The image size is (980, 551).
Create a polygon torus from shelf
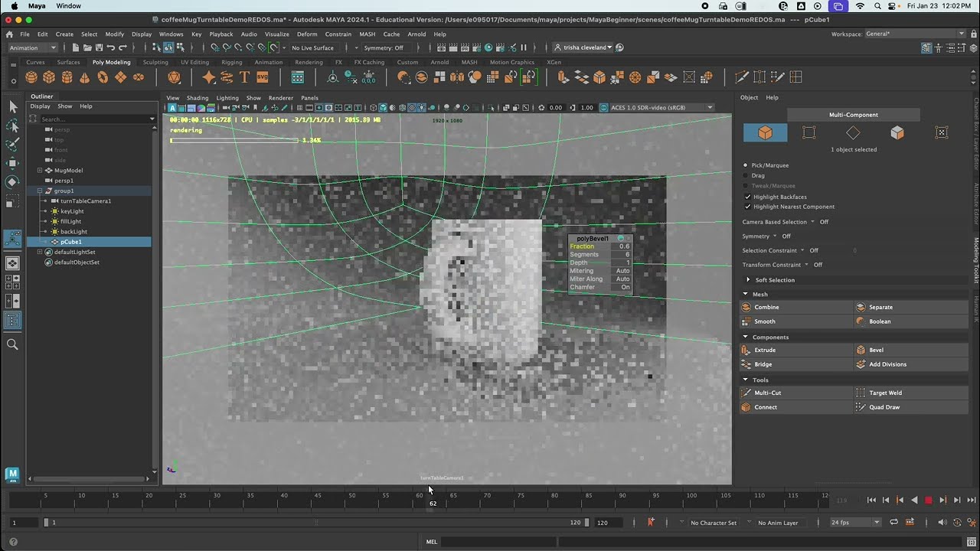pyautogui.click(x=103, y=77)
